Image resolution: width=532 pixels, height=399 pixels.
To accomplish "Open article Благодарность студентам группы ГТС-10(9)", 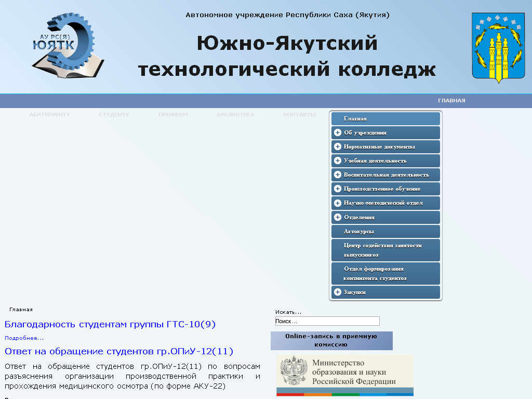I will pos(110,325).
